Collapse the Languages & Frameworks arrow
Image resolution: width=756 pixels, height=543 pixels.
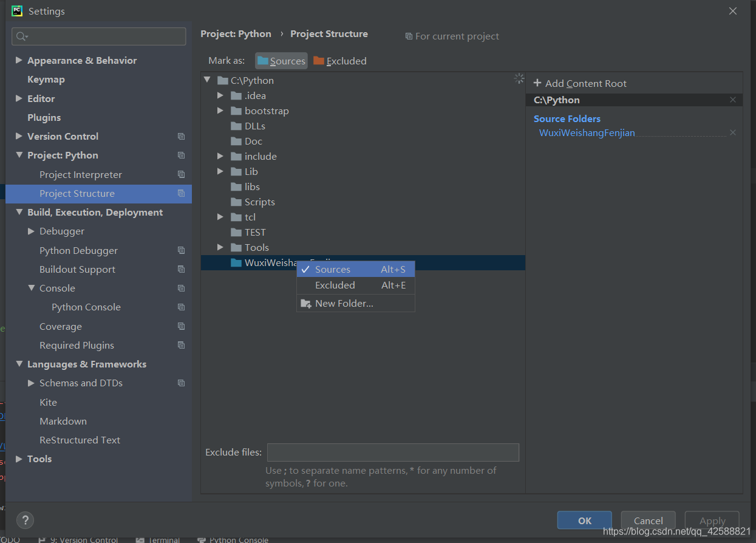coord(19,364)
